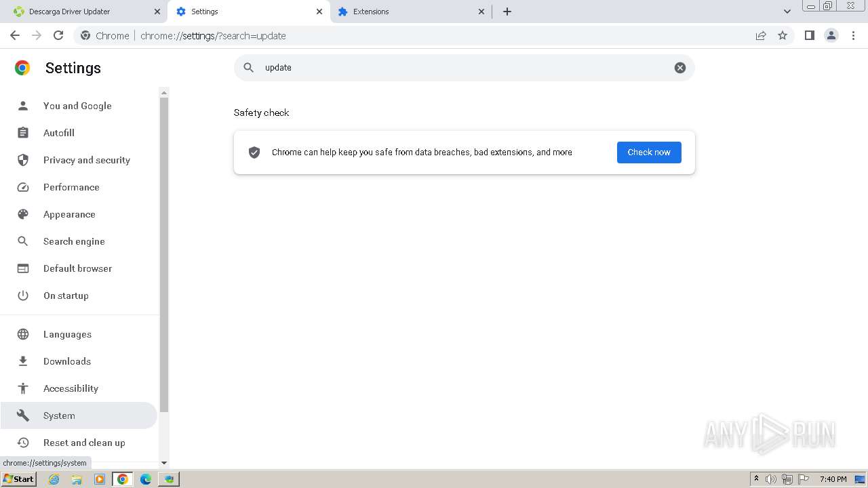Click the taskbar clock showing 7:40 PM
Screen dimensions: 868x488
(x=833, y=479)
